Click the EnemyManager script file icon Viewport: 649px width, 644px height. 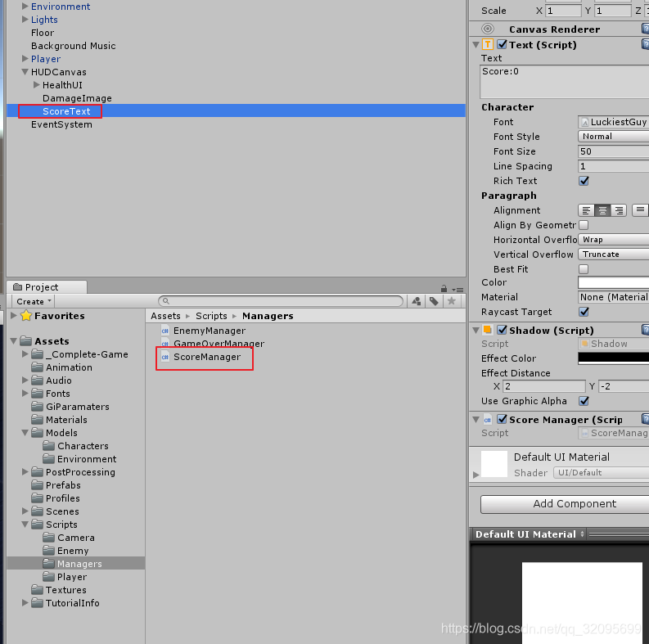165,331
